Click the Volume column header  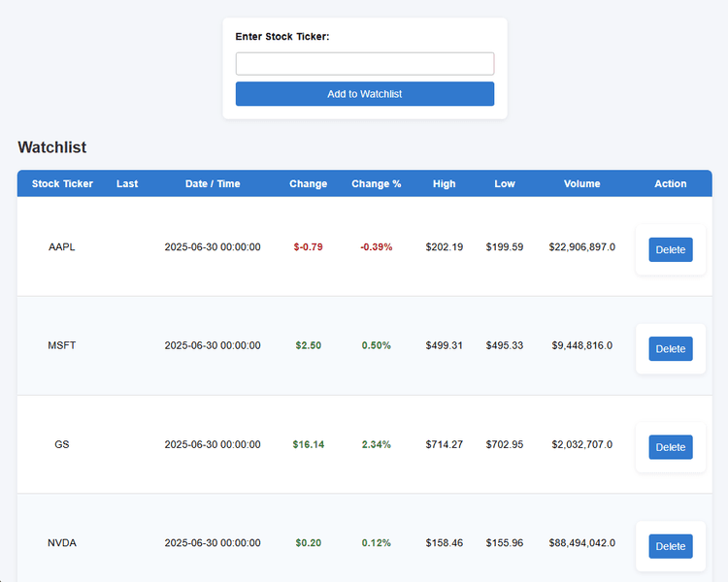tap(581, 183)
